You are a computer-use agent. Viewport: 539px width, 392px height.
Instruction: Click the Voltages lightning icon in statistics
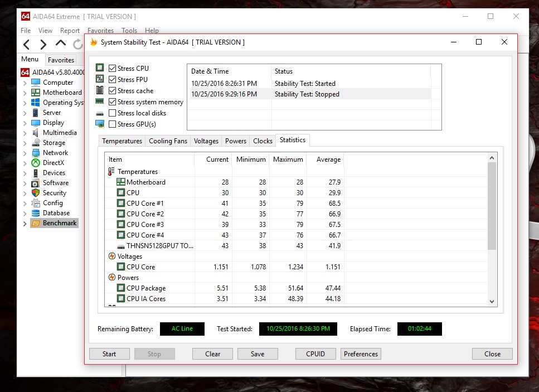coord(111,256)
